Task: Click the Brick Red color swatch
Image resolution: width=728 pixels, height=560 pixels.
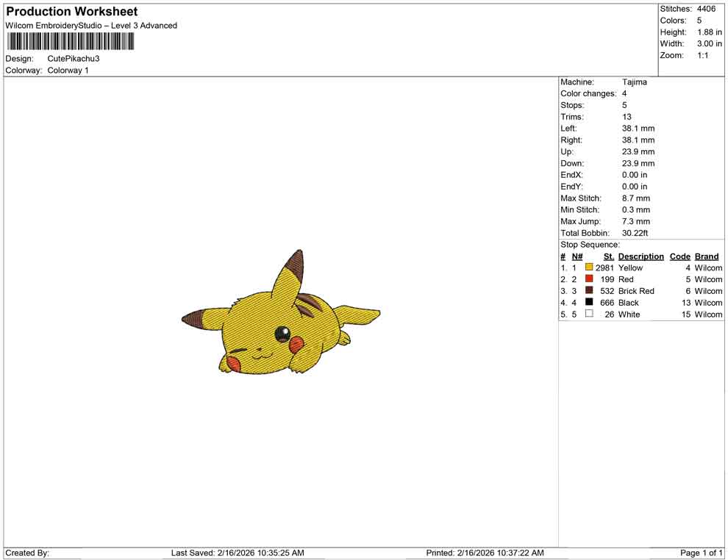Action: tap(588, 291)
